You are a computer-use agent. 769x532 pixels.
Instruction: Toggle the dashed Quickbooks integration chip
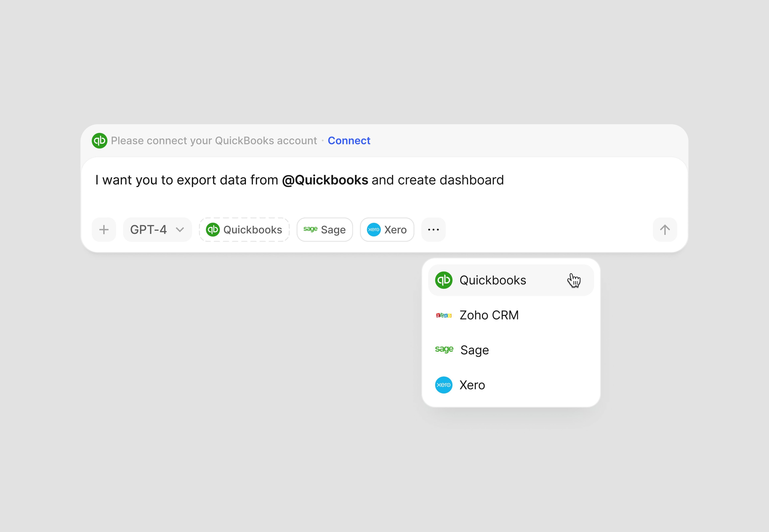(244, 230)
